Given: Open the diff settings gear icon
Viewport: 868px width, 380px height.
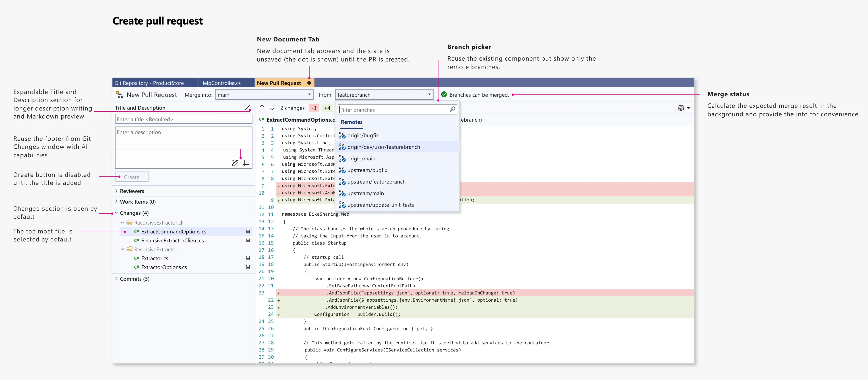Looking at the screenshot, I should 681,108.
